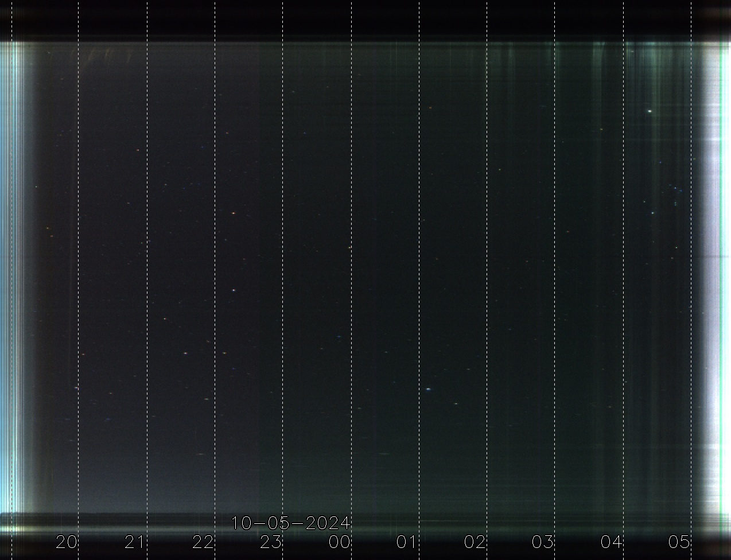Click the hour label 21
The width and height of the screenshot is (731, 560).
point(134,542)
